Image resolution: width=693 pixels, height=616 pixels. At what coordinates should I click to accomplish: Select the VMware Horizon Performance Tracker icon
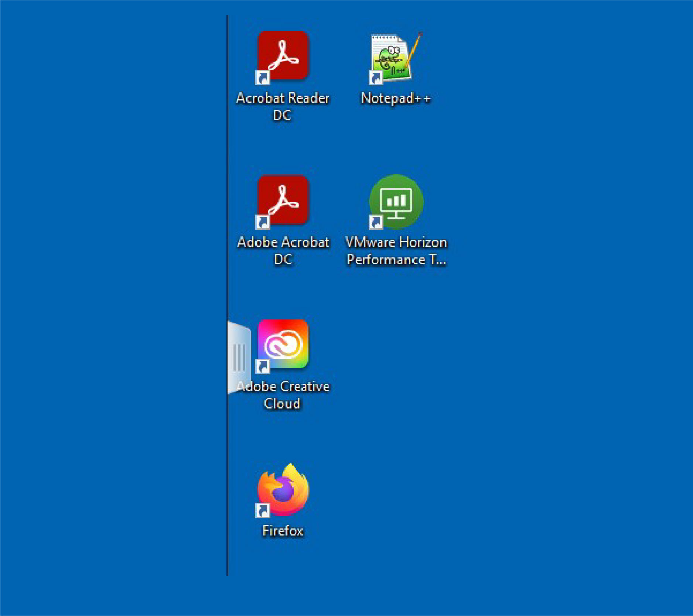pyautogui.click(x=396, y=202)
